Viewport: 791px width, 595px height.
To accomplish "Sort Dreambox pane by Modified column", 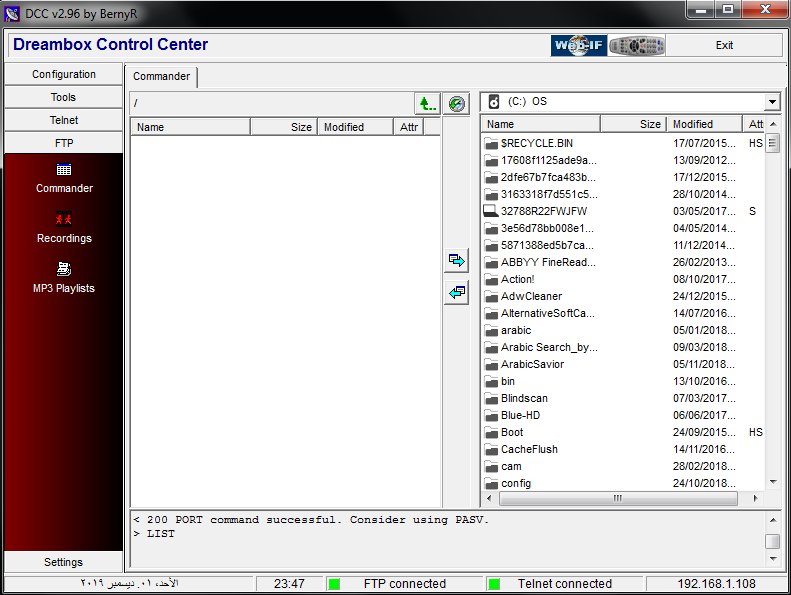I will click(355, 127).
